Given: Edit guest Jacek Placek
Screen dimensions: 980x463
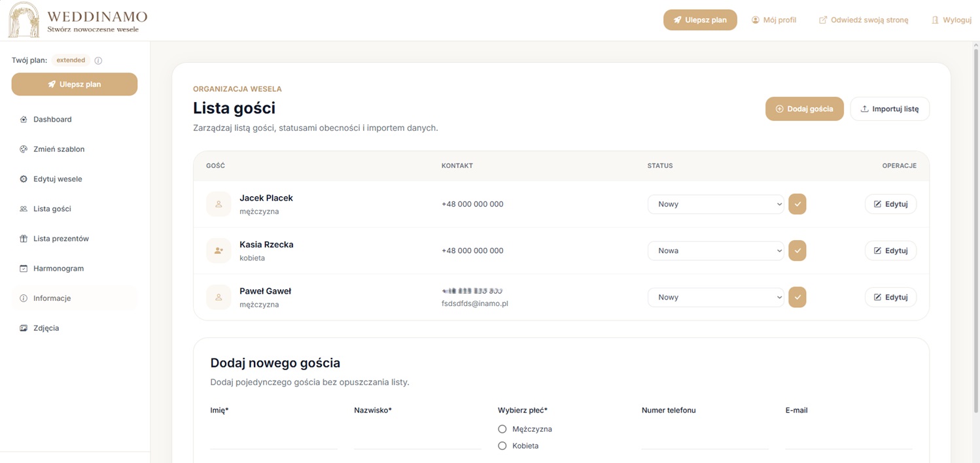Looking at the screenshot, I should click(x=890, y=204).
